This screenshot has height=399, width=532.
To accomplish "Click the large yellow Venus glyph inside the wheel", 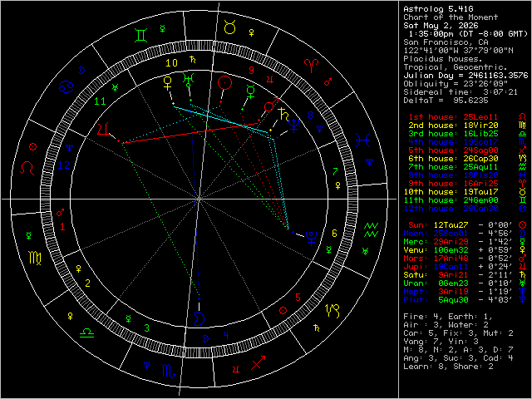I will point(168,83).
